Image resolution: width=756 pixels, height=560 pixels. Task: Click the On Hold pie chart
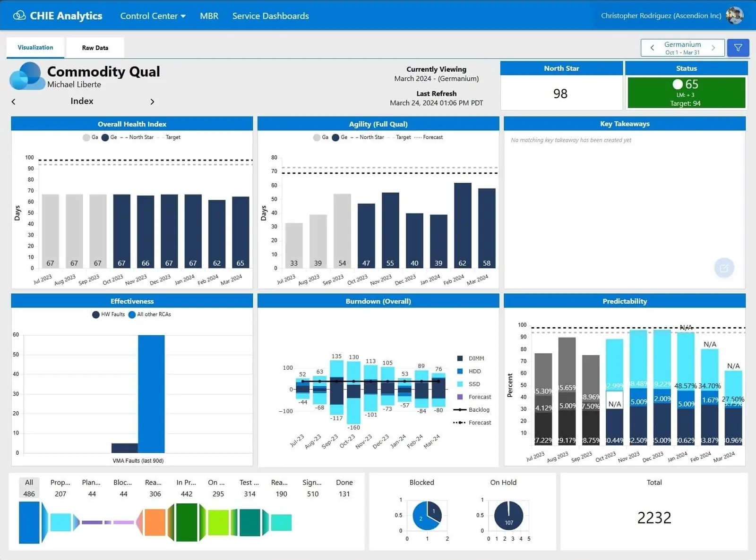tap(509, 516)
